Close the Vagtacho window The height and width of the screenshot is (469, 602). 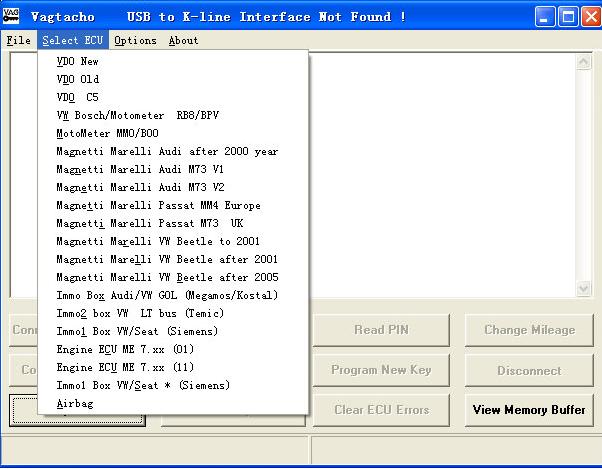(x=591, y=17)
